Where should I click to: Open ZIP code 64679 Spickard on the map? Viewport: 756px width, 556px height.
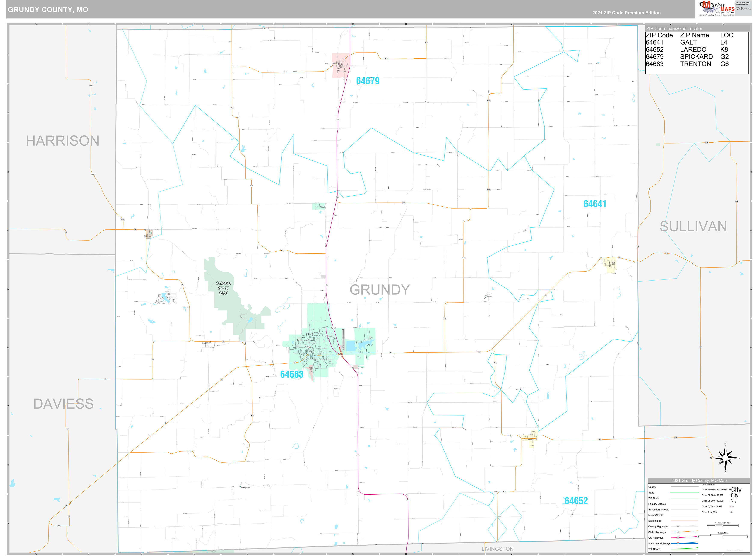click(x=368, y=81)
